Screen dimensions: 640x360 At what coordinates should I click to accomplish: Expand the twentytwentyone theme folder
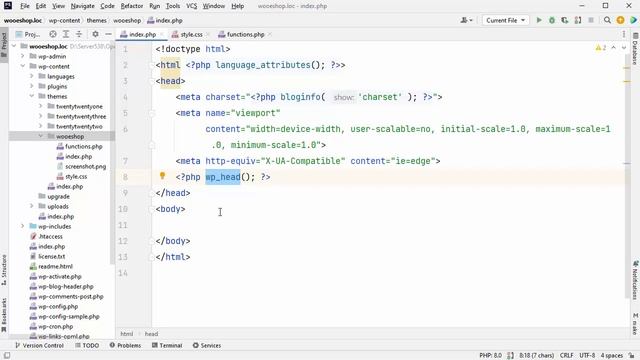(41, 106)
